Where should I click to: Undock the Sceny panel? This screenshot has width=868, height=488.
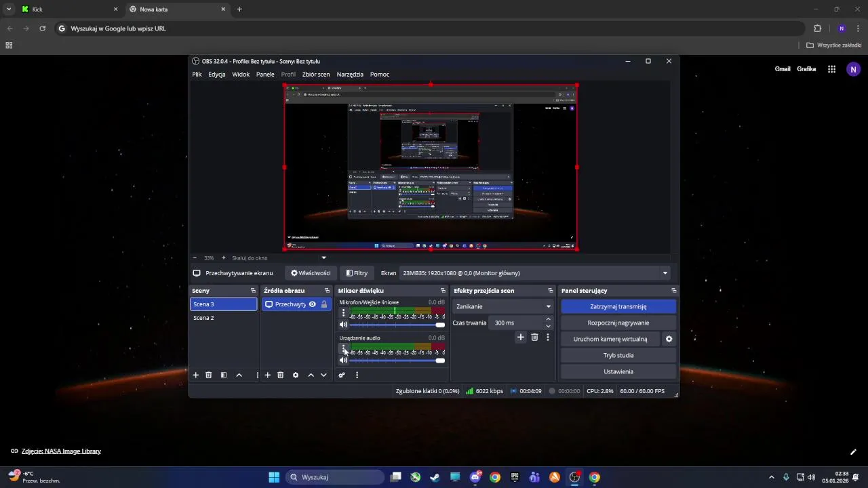point(255,291)
